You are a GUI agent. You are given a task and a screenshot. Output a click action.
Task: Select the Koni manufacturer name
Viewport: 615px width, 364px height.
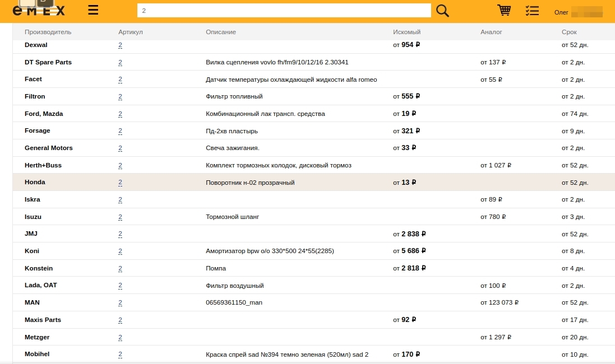click(x=32, y=251)
